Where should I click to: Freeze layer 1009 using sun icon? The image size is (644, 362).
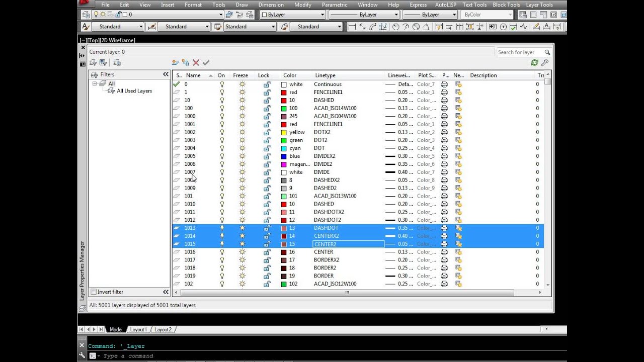tap(242, 188)
